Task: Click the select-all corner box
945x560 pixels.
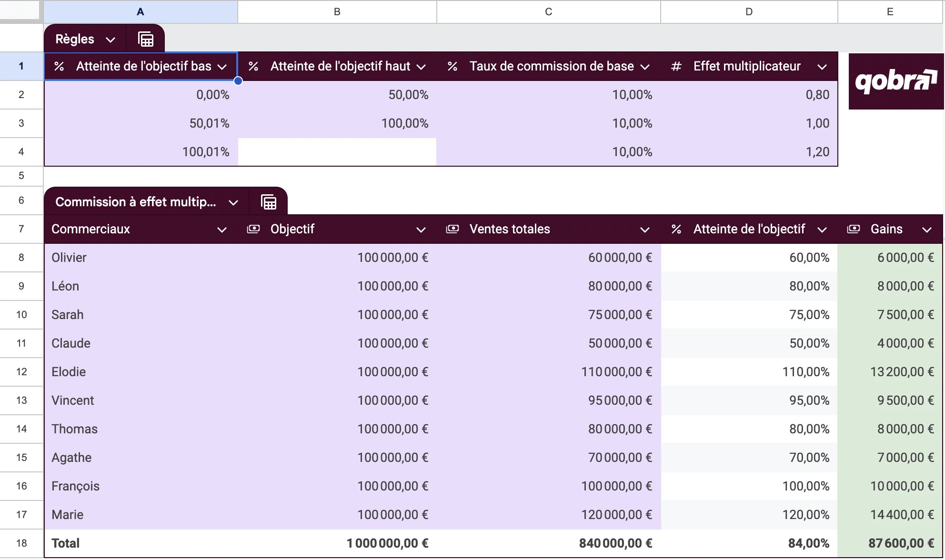Action: [20, 10]
